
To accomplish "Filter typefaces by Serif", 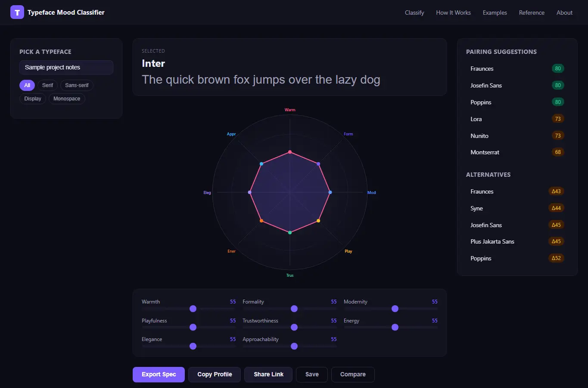I will pyautogui.click(x=47, y=85).
